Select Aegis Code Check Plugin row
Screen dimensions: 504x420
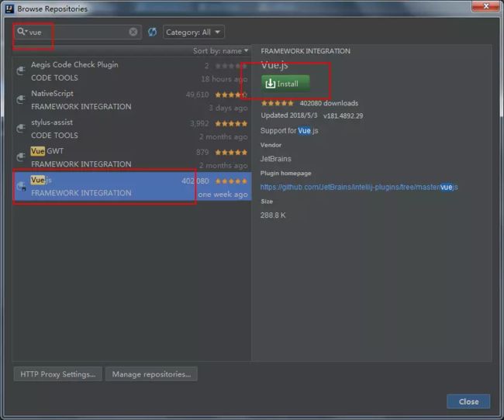[132, 71]
